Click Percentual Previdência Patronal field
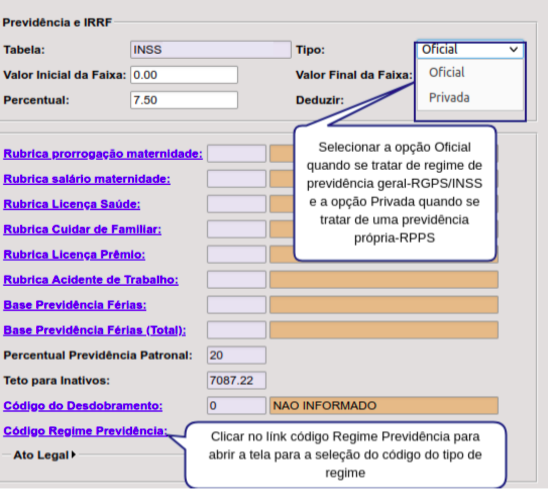The width and height of the screenshot is (548, 497). coord(236,355)
